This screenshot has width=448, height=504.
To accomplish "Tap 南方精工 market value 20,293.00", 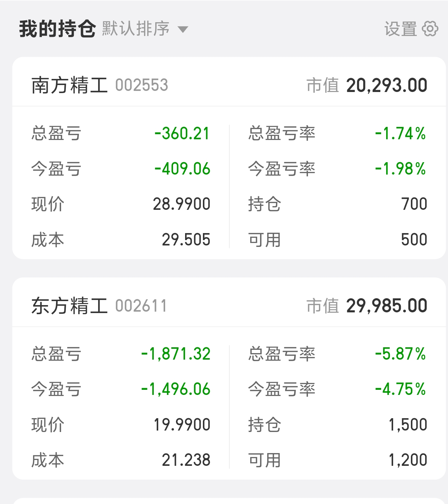I will pos(387,85).
